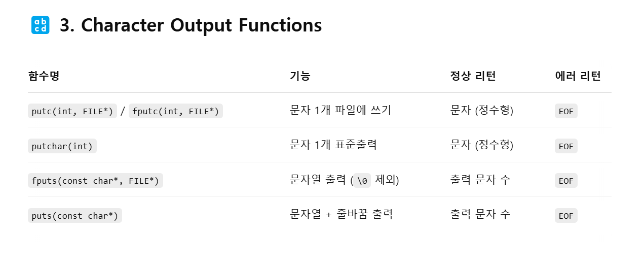The width and height of the screenshot is (644, 268).
Task: Select the 에러 리턴 column header
Action: 578,76
